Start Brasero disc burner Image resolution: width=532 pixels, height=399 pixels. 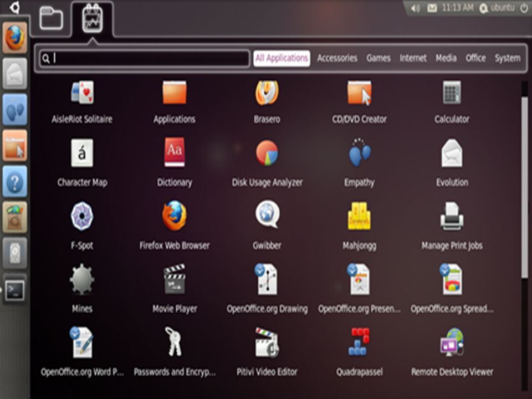pyautogui.click(x=267, y=93)
